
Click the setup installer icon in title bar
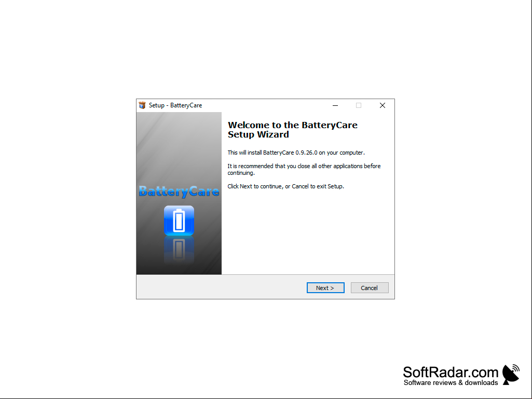(x=142, y=105)
